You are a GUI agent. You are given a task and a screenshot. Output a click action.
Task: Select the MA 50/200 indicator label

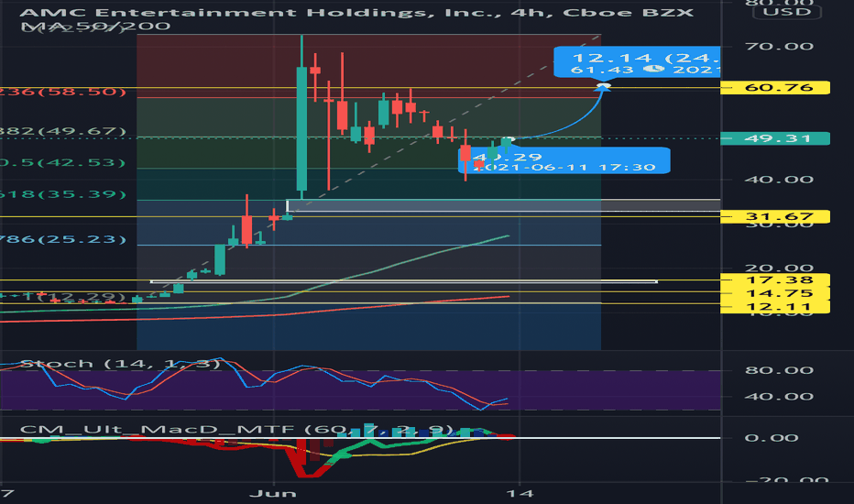[95, 26]
